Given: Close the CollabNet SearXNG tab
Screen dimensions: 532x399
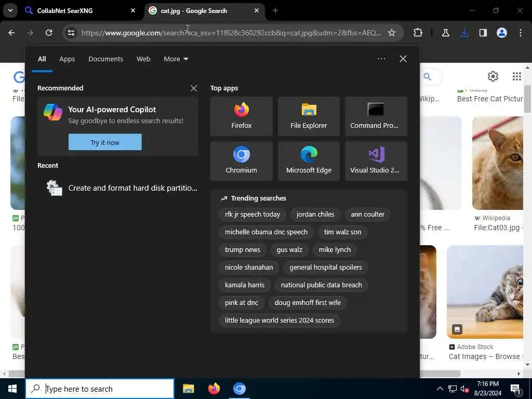Looking at the screenshot, I should coord(133,10).
